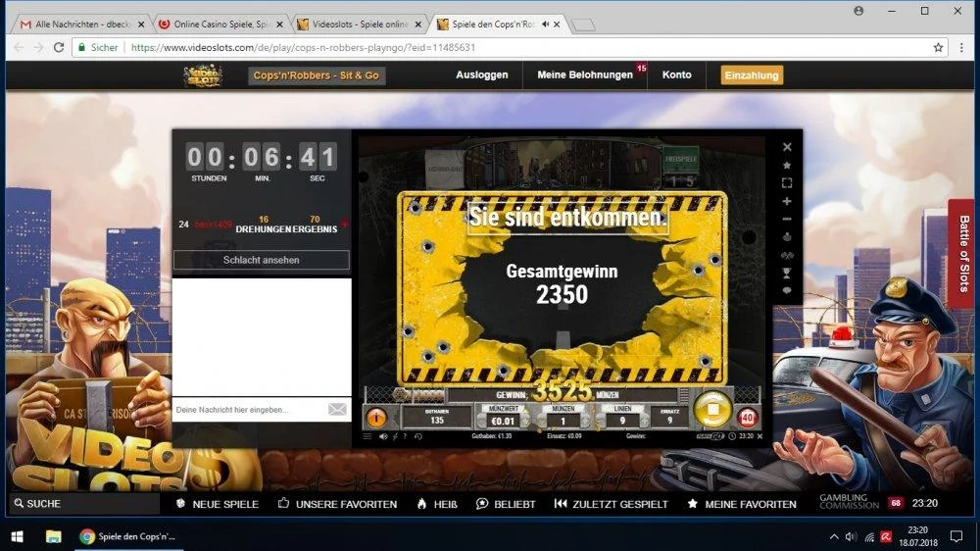This screenshot has width=980, height=551.
Task: Open the MEINE FAVORITEN category
Action: pos(742,504)
